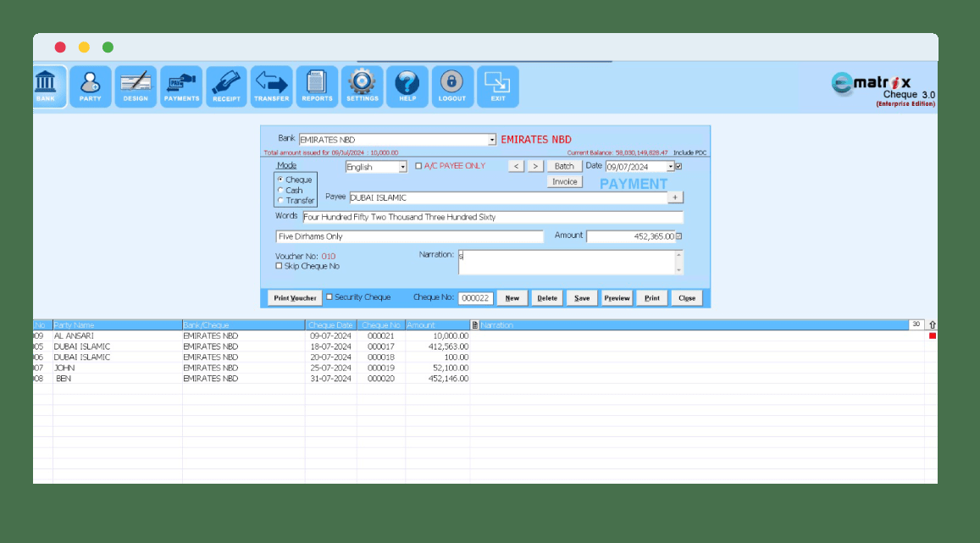The height and width of the screenshot is (543, 980).
Task: Expand the Bank dropdown list
Action: tap(492, 140)
